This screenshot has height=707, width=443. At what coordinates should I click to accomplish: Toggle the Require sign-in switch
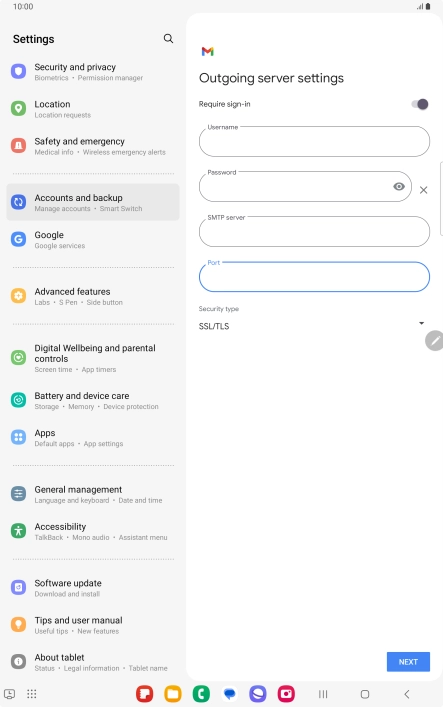[420, 104]
